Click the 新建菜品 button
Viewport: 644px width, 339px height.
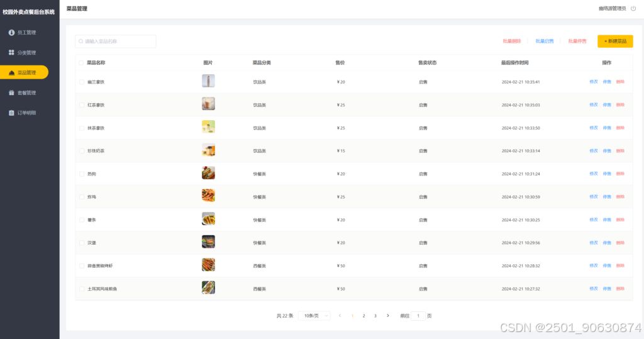[x=615, y=42]
